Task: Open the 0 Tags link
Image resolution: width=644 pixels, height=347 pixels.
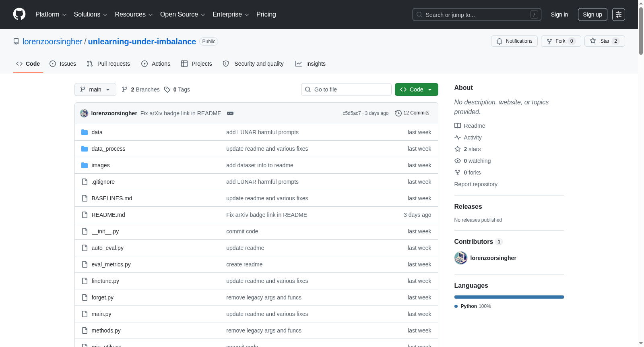Action: pyautogui.click(x=177, y=89)
